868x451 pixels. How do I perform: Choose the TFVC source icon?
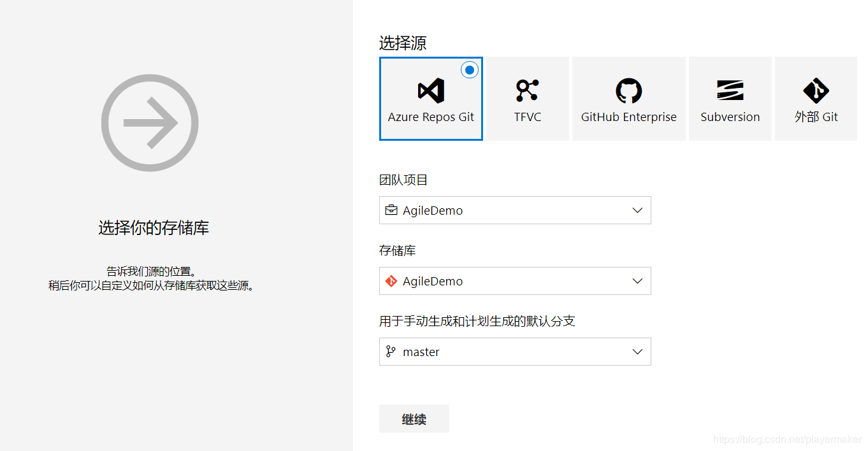tap(527, 91)
